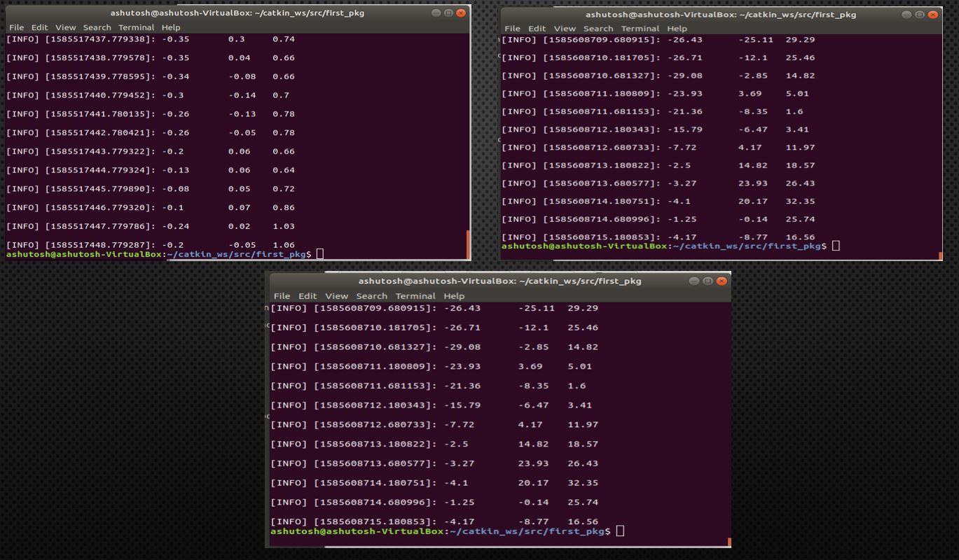The image size is (959, 560).
Task: Open Search menu in top-right terminal window
Action: tap(598, 29)
